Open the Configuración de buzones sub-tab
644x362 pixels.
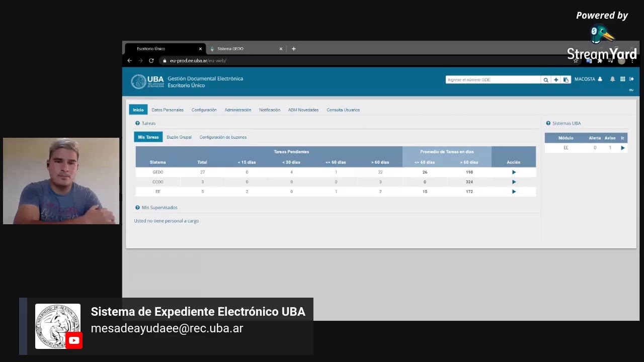click(223, 137)
